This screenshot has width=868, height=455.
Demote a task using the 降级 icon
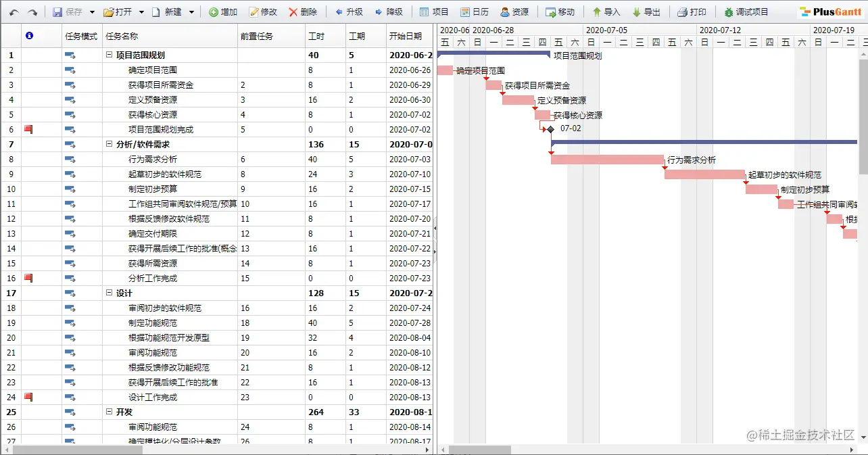(387, 11)
